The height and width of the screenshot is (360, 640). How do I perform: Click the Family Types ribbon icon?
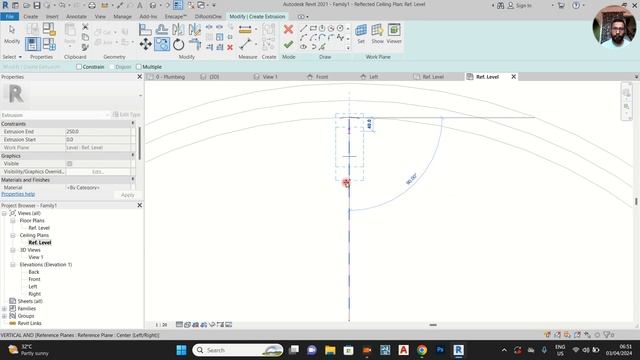(x=49, y=44)
